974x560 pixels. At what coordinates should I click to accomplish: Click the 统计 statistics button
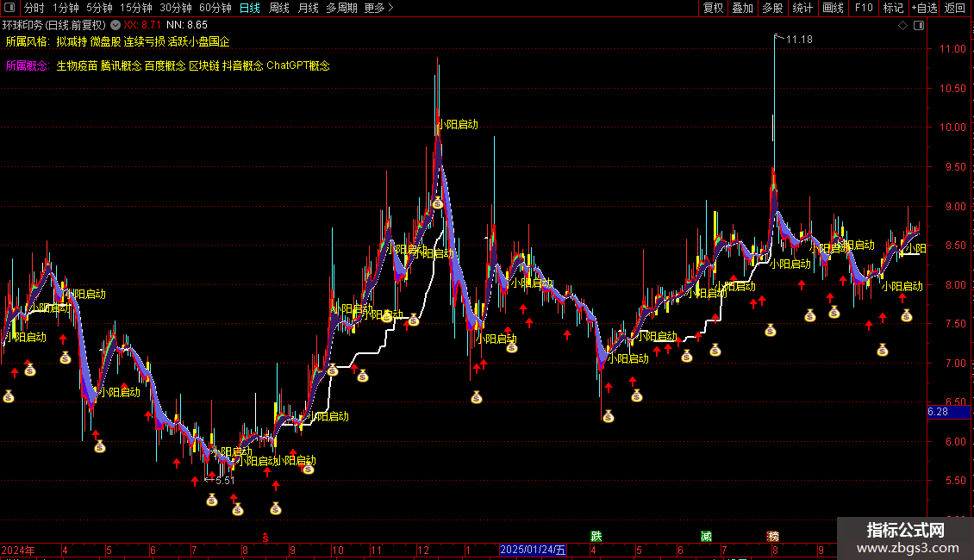pyautogui.click(x=802, y=8)
